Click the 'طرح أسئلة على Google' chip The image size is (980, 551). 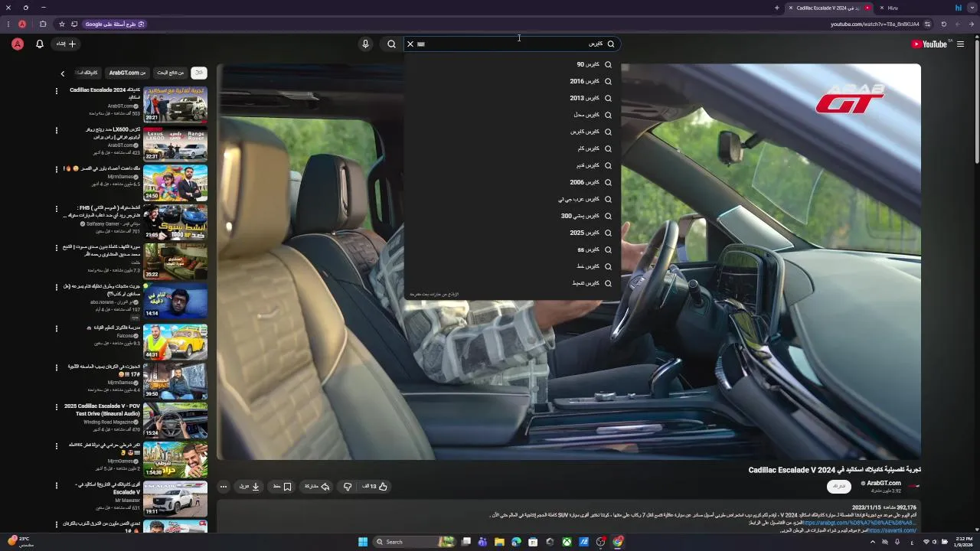(x=114, y=24)
